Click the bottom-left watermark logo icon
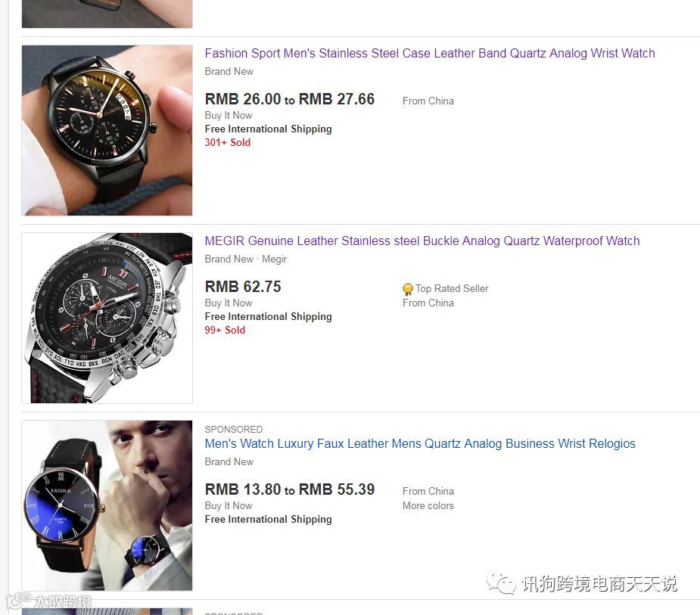Viewport: 700px width, 615px height. pyautogui.click(x=19, y=601)
